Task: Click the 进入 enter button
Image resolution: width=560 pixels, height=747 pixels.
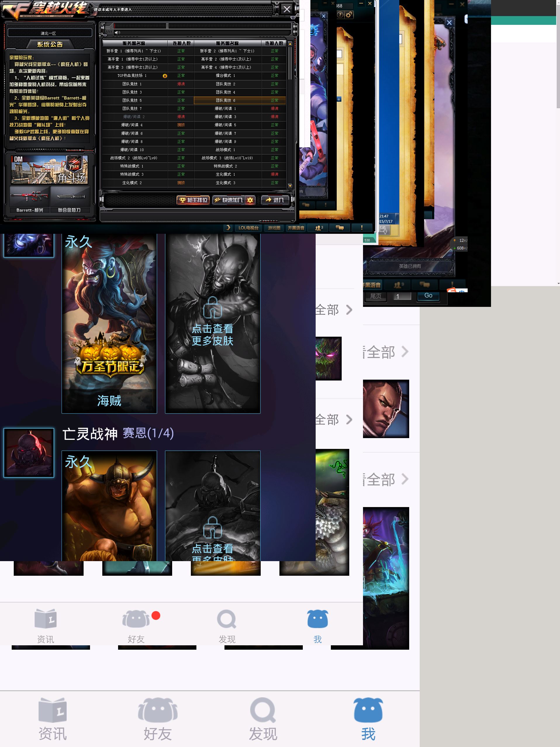Action: (275, 200)
